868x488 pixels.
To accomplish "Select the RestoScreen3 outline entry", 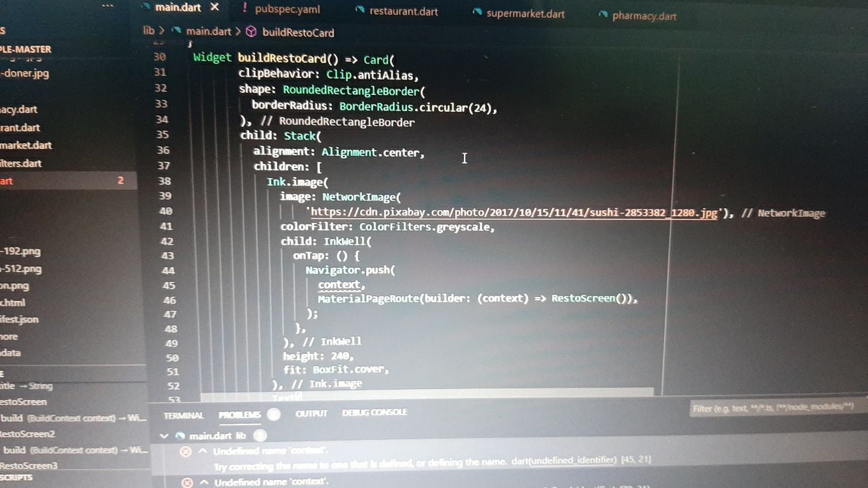I will (29, 466).
